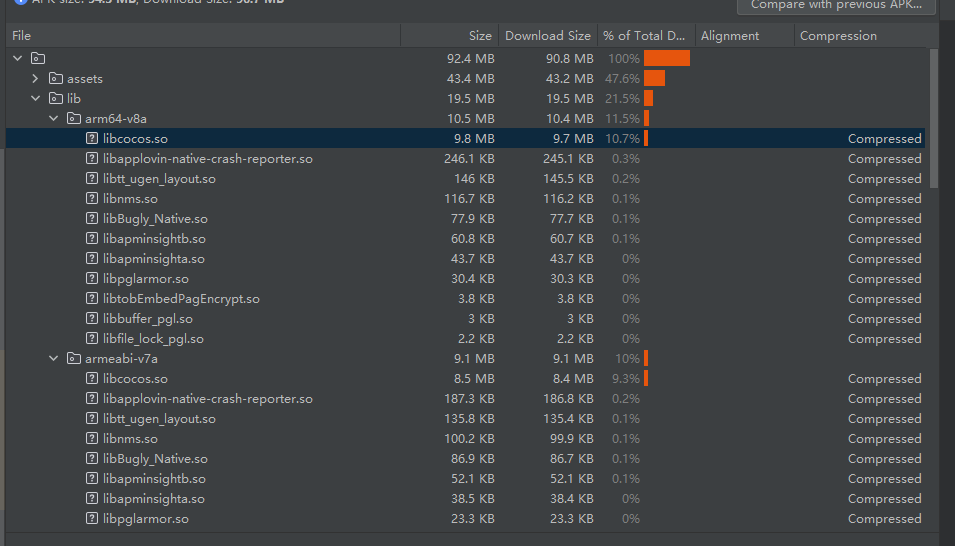Select libcocos.so under the armeabi-v7a folder

135,379
